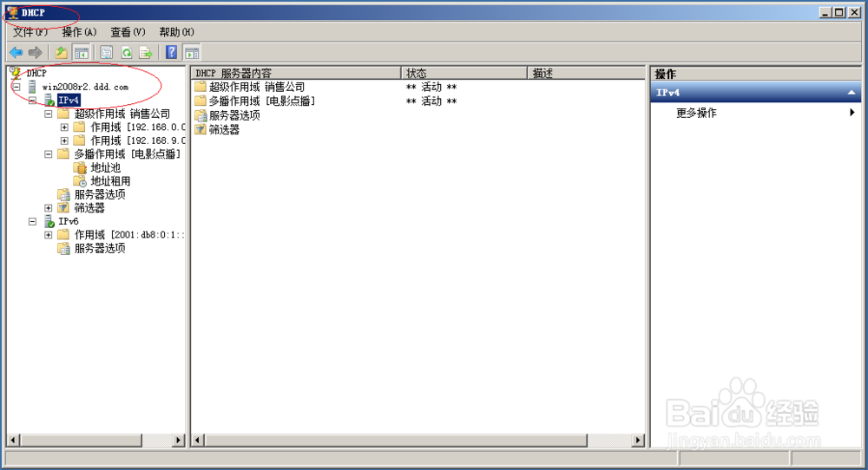Click the tree pane scrollbar left arrow
Image resolution: width=868 pixels, height=470 pixels.
[14, 441]
